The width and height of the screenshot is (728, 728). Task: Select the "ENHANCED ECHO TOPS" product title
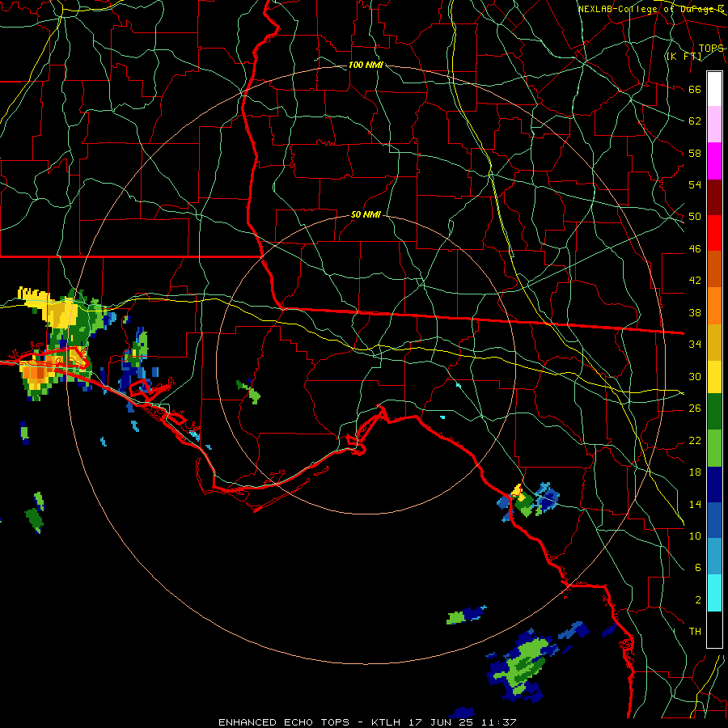tap(284, 722)
